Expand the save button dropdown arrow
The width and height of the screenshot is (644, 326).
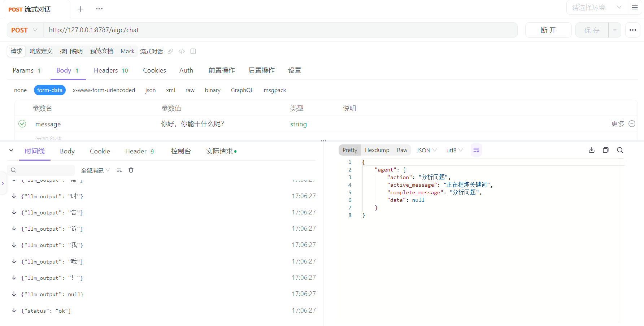click(615, 30)
